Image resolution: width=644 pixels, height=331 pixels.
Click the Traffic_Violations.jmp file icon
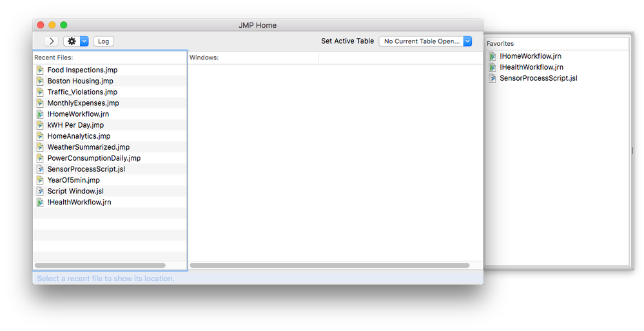(x=40, y=92)
